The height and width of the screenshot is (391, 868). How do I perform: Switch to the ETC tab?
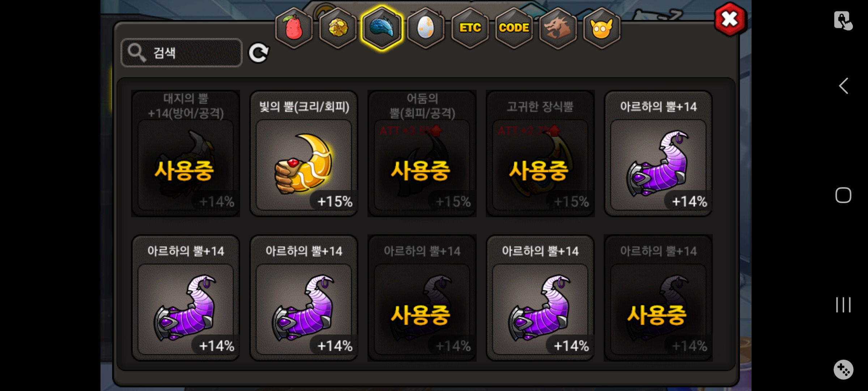coord(470,28)
